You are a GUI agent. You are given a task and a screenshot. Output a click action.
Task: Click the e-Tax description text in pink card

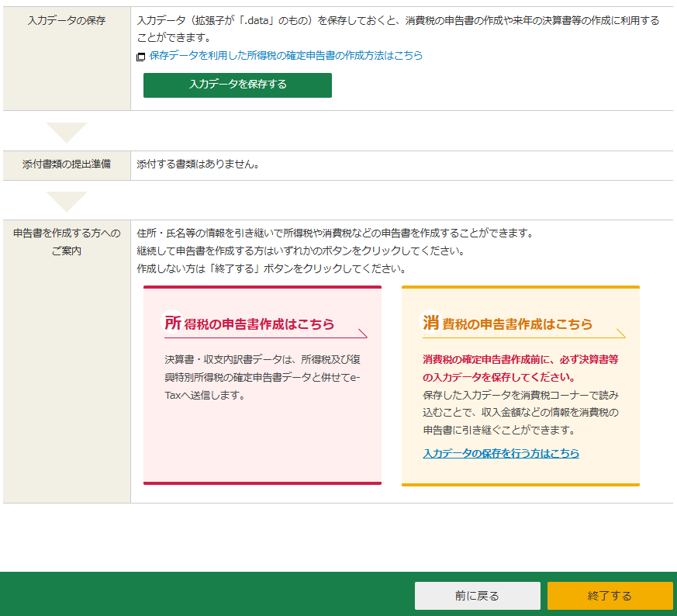[262, 377]
